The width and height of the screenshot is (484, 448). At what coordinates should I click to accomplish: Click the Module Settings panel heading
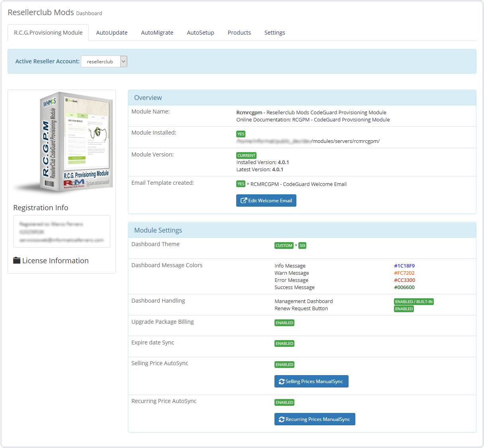point(302,230)
